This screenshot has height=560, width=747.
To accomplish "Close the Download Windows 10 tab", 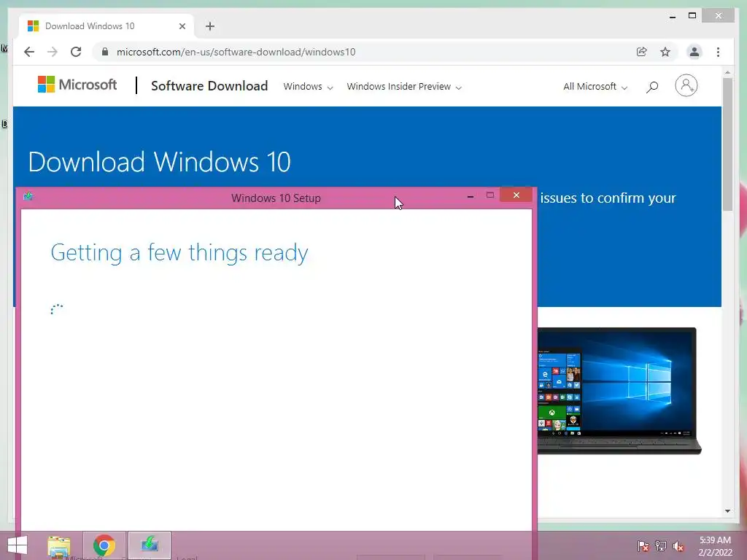I will [182, 26].
